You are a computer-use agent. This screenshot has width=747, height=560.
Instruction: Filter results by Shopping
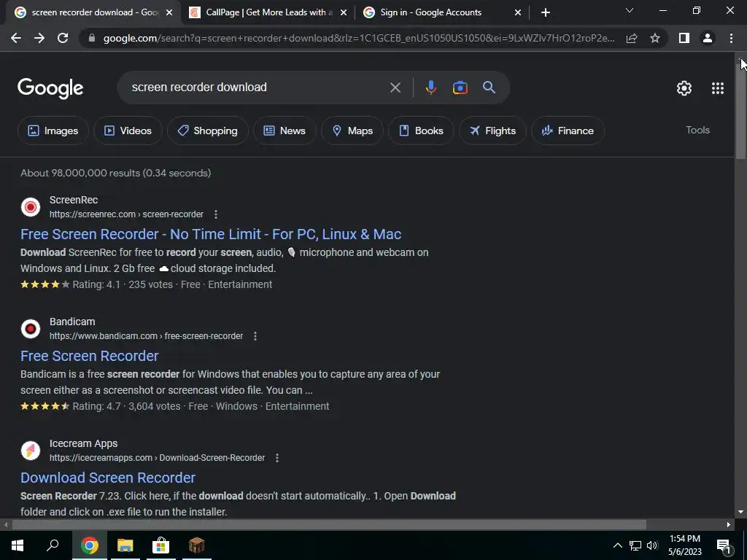[207, 131]
